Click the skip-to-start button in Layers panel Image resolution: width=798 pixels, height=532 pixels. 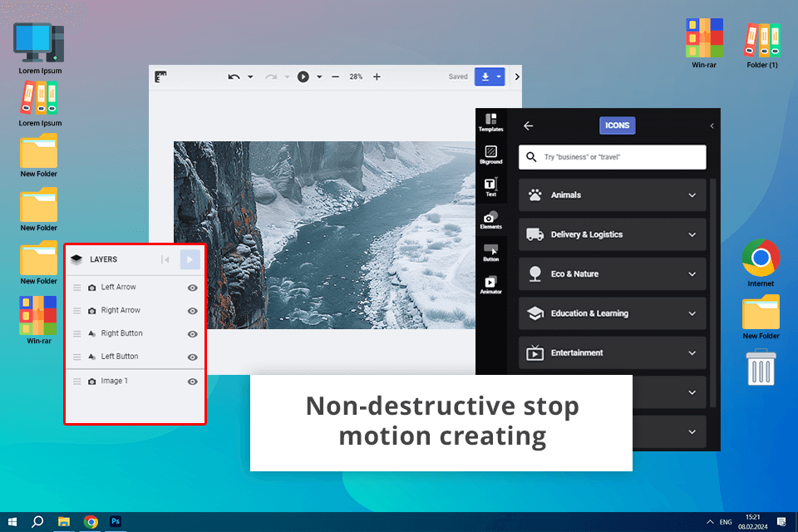pyautogui.click(x=165, y=259)
